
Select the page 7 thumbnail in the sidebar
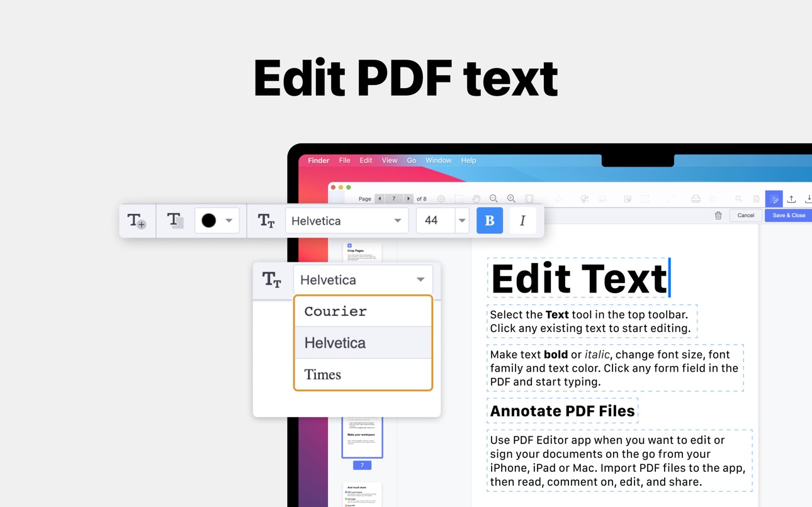(x=362, y=437)
